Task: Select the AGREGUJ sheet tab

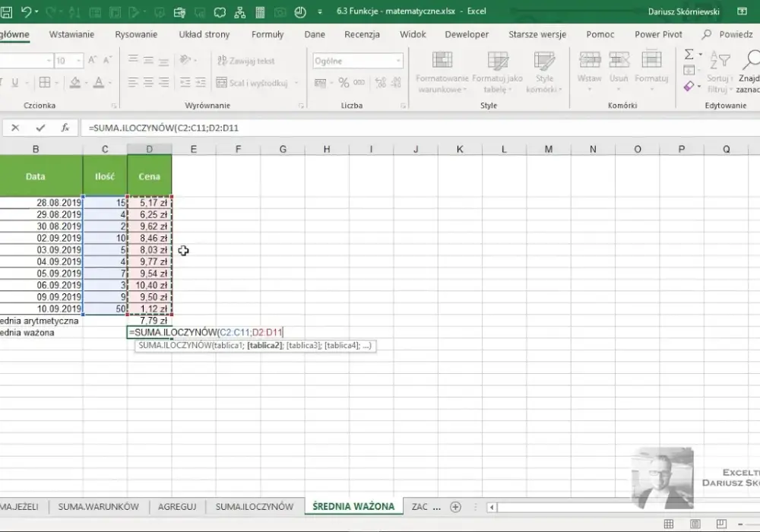Action: (x=177, y=507)
